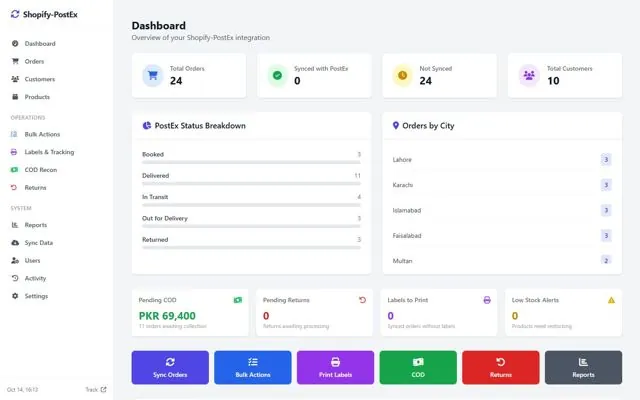Click the Low Stock Alerts warning icon
Image resolution: width=640 pixels, height=400 pixels.
click(x=611, y=300)
